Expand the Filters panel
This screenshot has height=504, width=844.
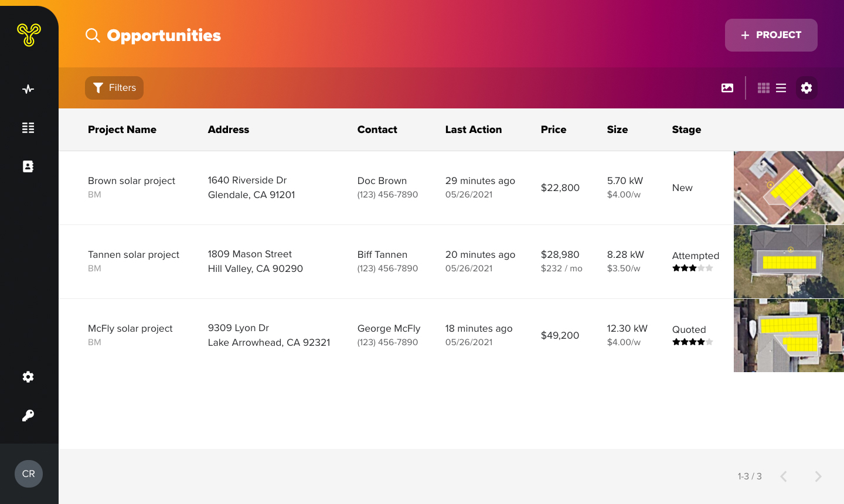point(114,87)
